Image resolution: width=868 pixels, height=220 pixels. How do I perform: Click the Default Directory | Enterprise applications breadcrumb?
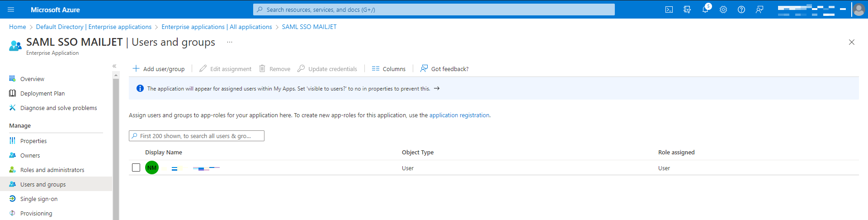point(94,27)
